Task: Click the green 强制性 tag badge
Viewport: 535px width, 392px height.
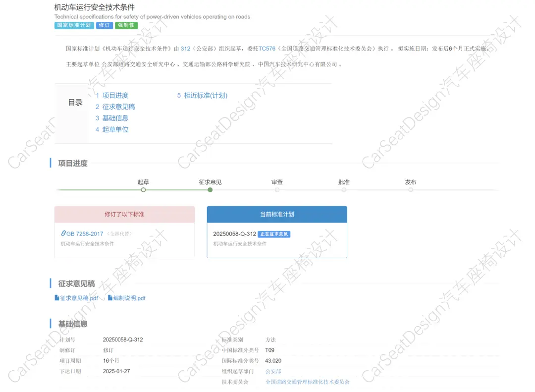Action: (126, 25)
